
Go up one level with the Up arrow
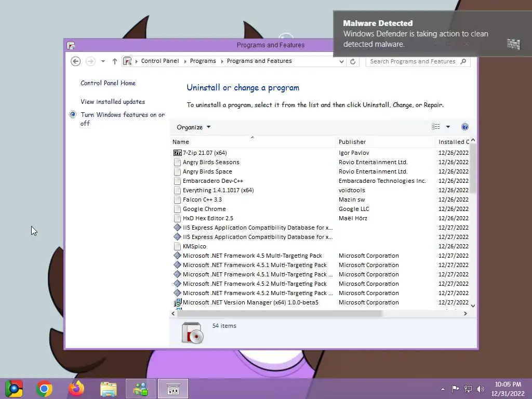point(115,61)
